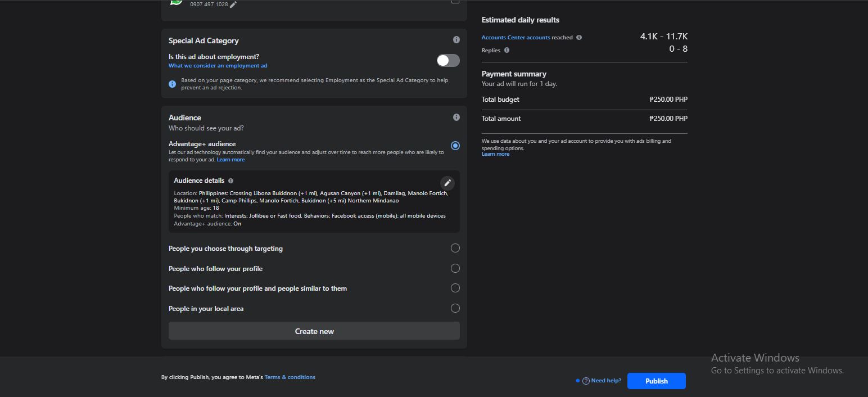Toggle the employment ad switch
This screenshot has width=868, height=397.
(448, 61)
